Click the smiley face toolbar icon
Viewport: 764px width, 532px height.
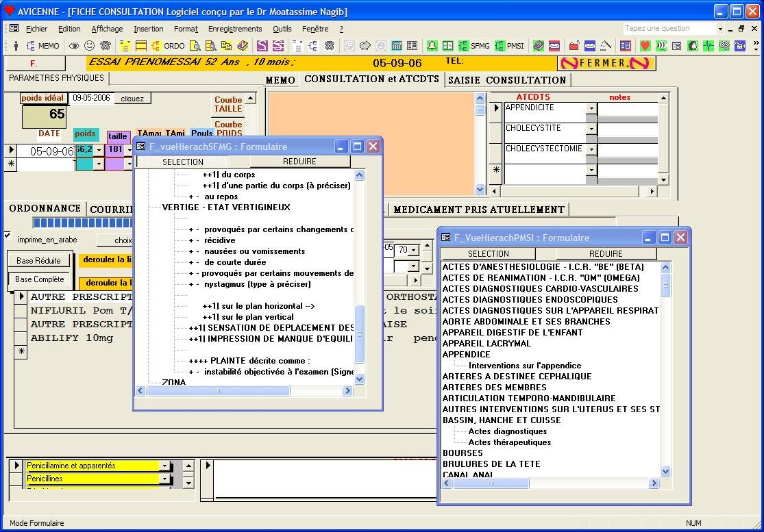89,46
